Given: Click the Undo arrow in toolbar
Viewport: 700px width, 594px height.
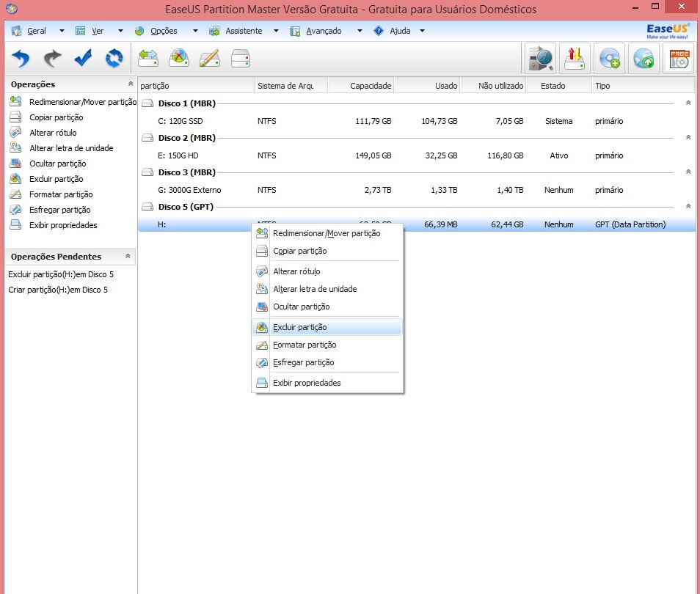Looking at the screenshot, I should (21, 58).
